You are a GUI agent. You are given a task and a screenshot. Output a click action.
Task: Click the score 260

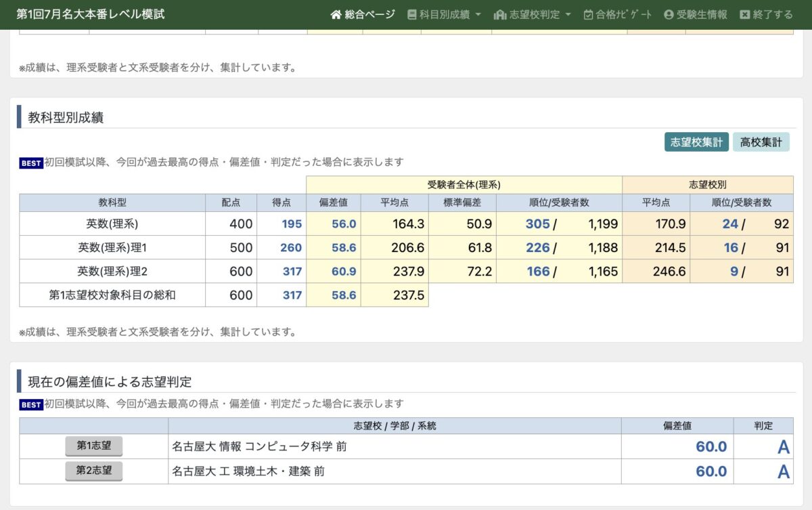pos(291,248)
